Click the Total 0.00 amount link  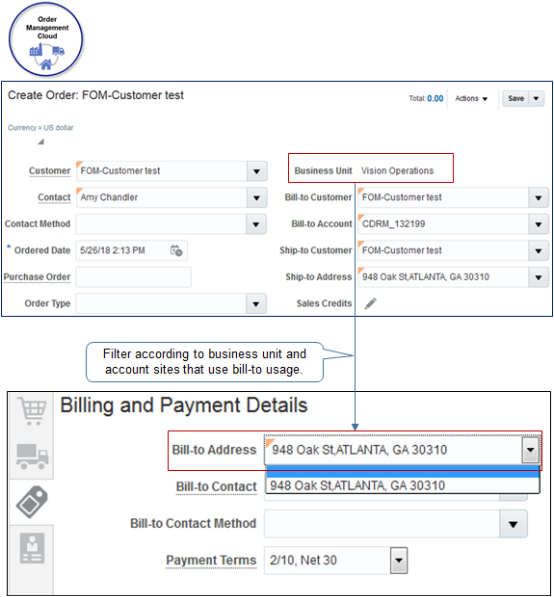(x=435, y=99)
